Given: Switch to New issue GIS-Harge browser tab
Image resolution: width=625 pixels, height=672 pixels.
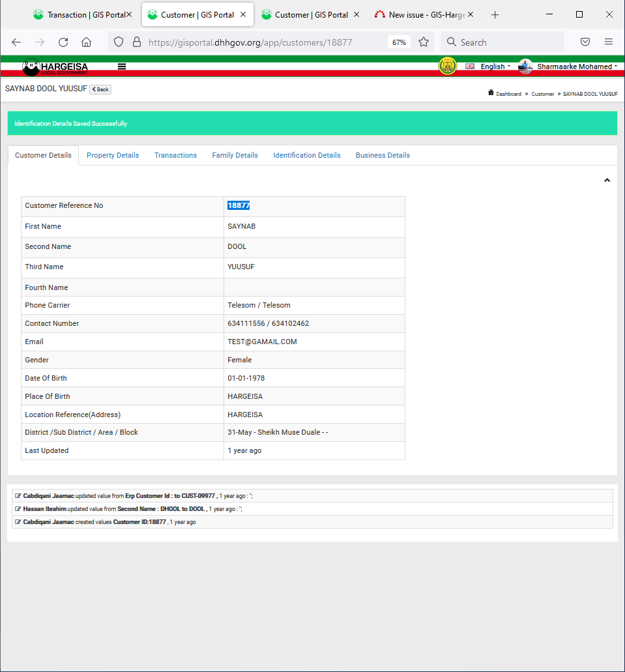Looking at the screenshot, I should click(424, 15).
